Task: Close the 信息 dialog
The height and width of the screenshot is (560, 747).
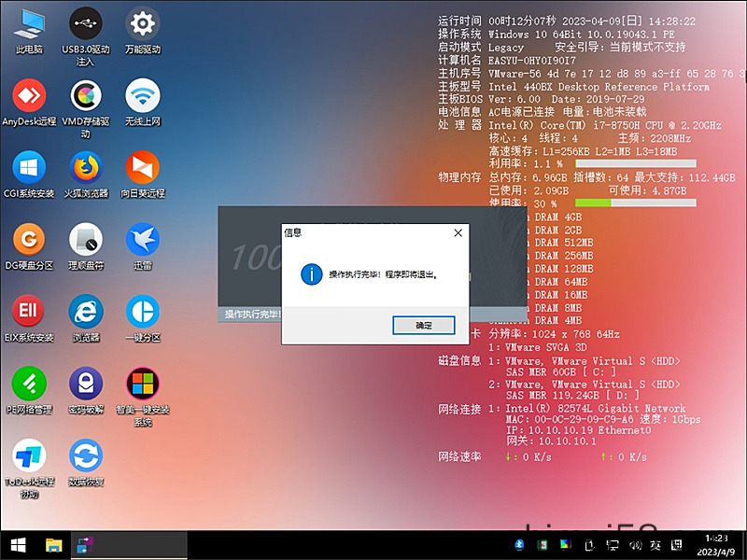Action: 458,232
